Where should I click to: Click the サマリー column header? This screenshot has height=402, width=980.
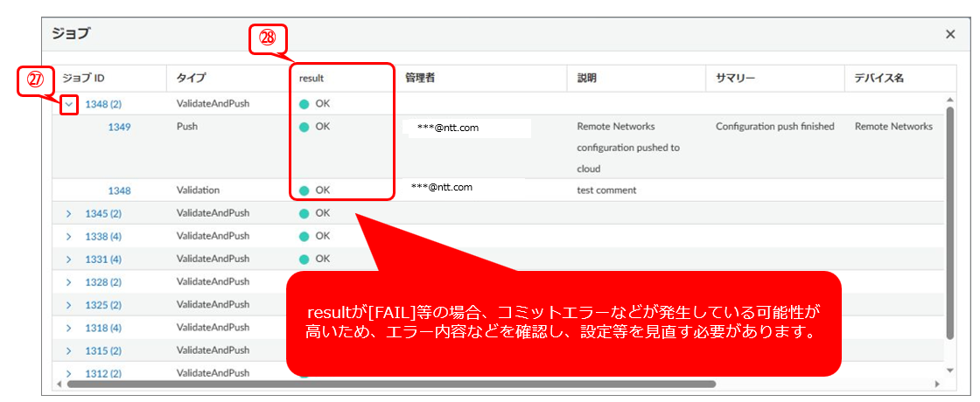pyautogui.click(x=733, y=78)
